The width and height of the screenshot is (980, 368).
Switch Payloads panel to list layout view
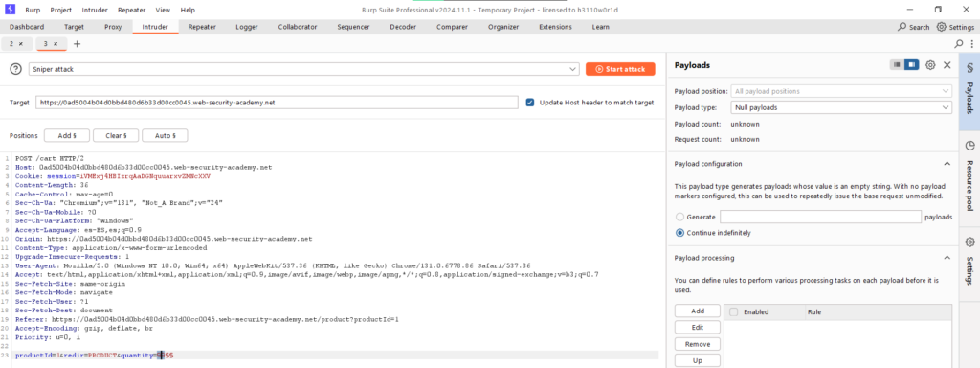click(897, 64)
